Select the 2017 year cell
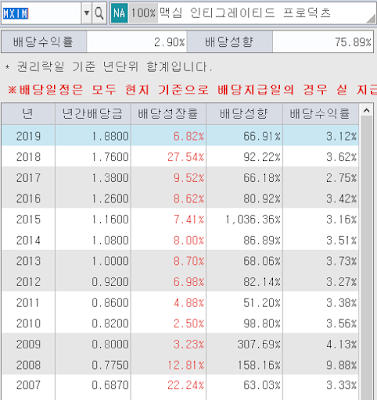 click(28, 178)
